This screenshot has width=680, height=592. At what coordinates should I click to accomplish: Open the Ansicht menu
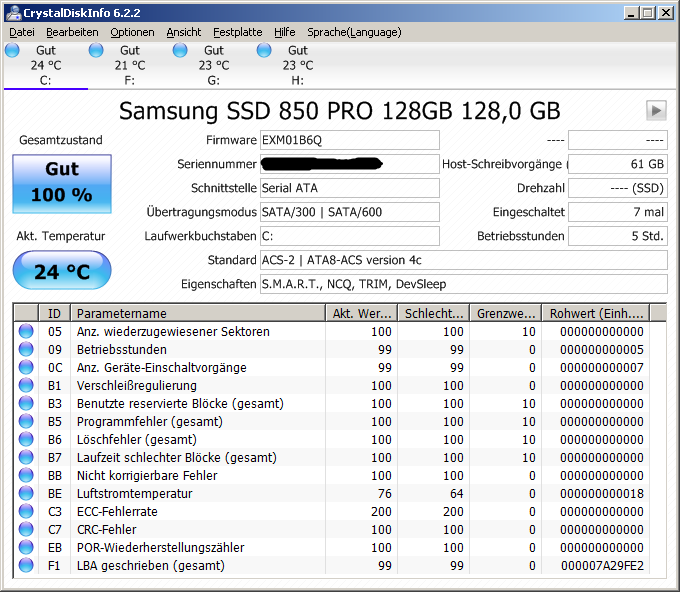click(183, 32)
